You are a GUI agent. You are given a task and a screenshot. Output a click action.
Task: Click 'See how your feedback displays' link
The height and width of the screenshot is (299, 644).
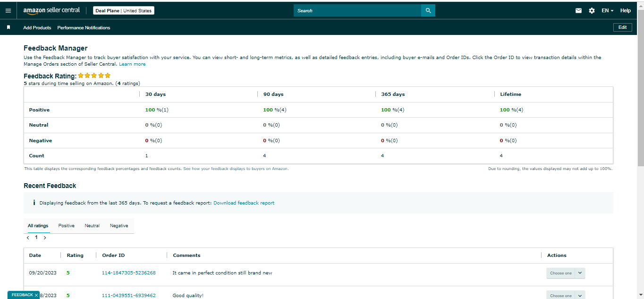coord(236,169)
